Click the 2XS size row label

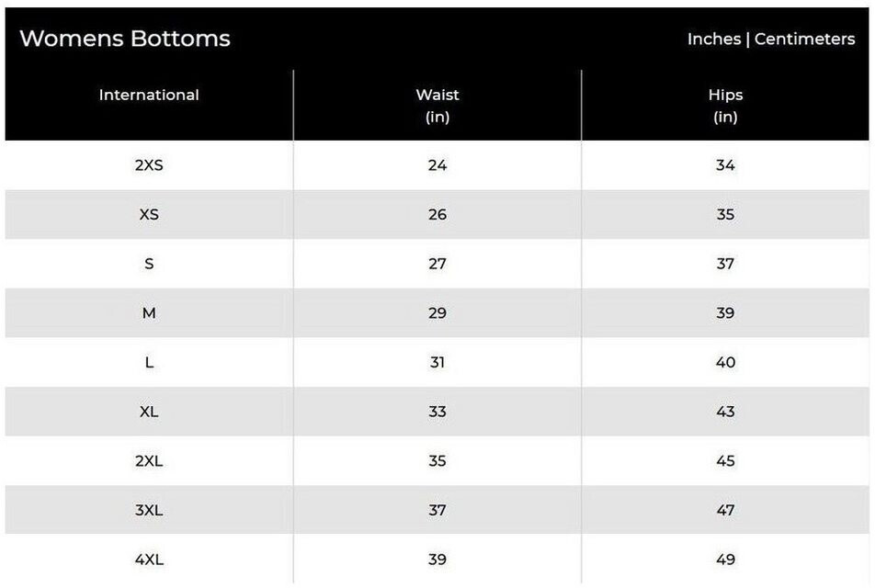[149, 165]
